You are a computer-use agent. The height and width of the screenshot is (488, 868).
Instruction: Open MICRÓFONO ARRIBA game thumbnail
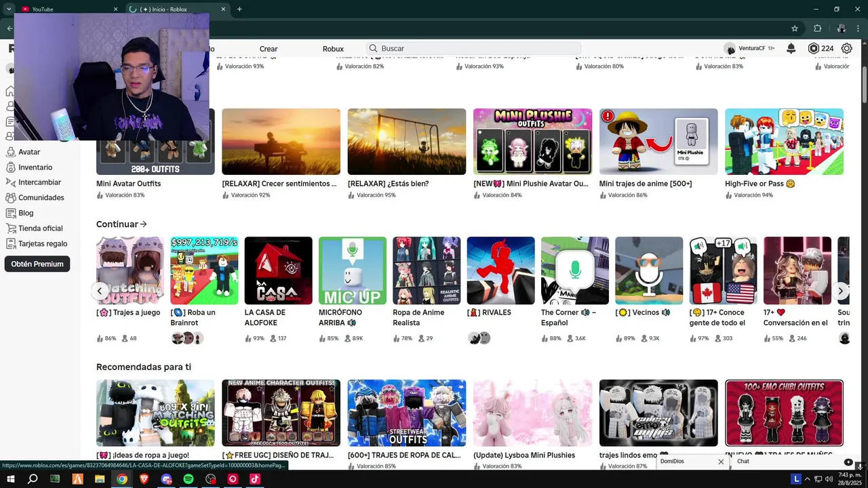click(353, 270)
